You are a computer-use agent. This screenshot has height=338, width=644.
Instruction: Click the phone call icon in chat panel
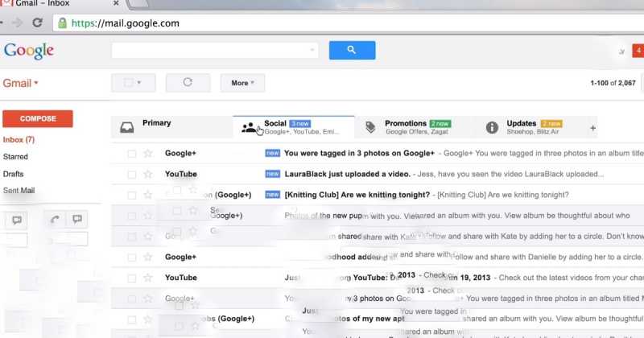tap(55, 219)
